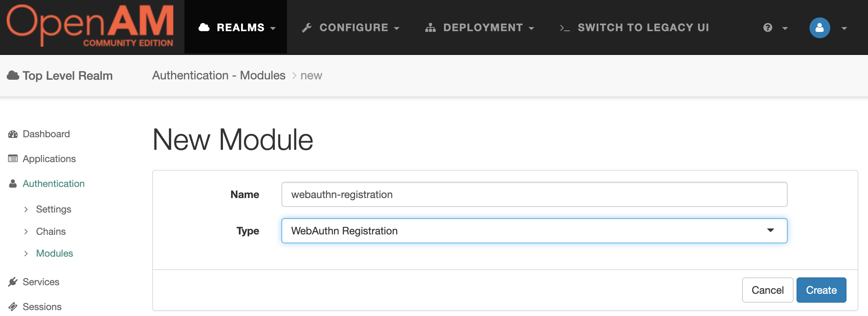Click the Dashboard gauge icon
The height and width of the screenshot is (316, 868).
tap(13, 134)
